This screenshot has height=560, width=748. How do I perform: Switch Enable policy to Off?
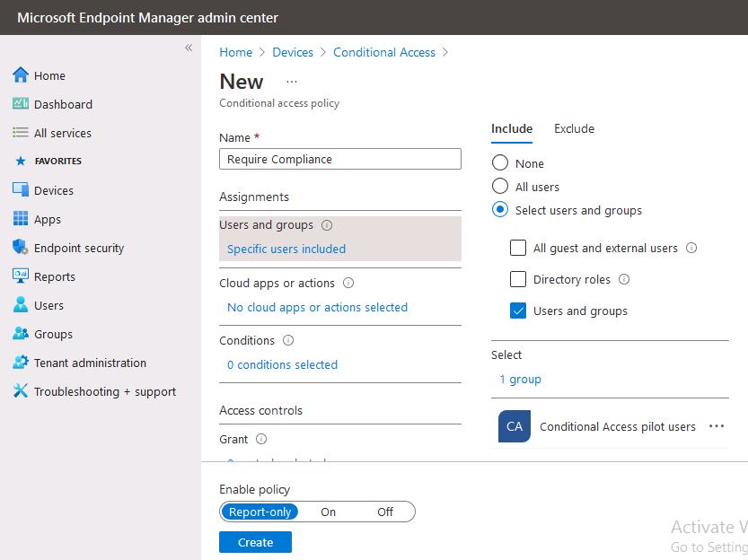385,512
